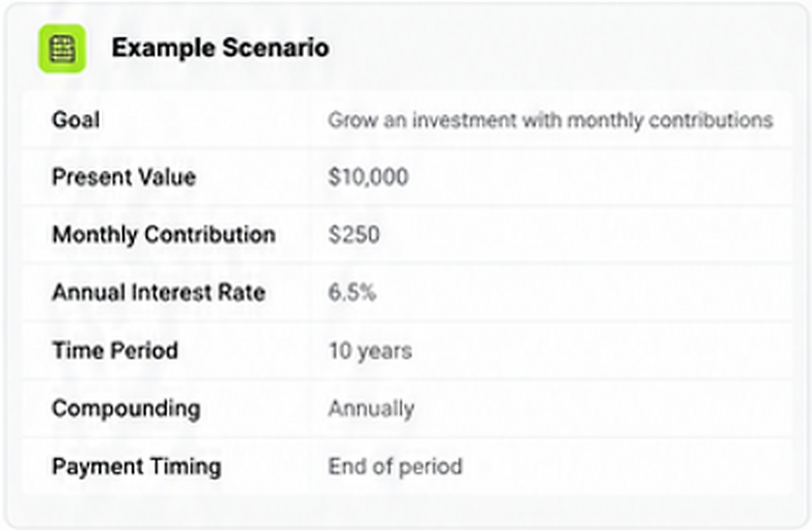
Task: Select the $10,000 present value
Action: coord(368,177)
